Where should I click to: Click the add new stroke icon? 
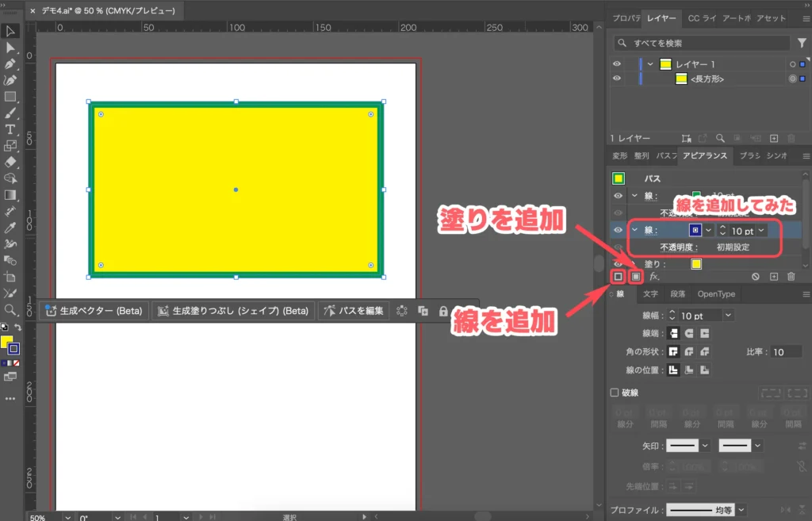coord(619,277)
